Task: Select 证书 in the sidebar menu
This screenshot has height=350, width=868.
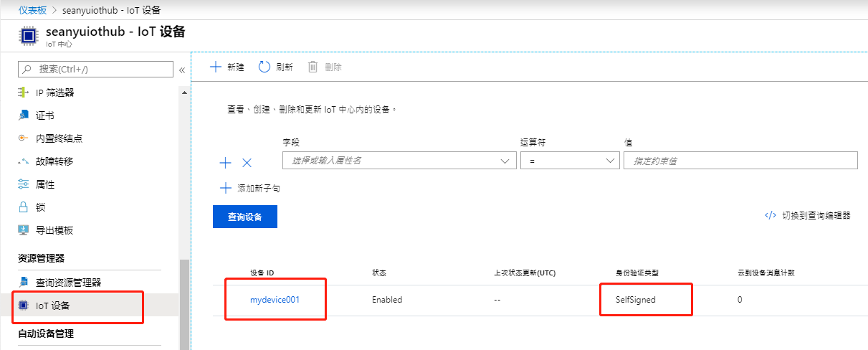Action: [44, 115]
